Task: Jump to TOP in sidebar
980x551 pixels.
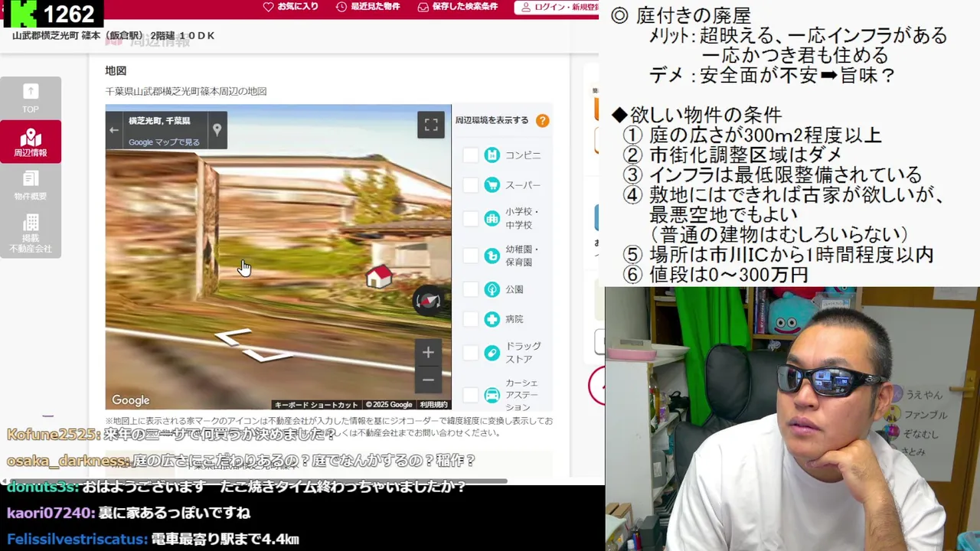Action: 31,98
